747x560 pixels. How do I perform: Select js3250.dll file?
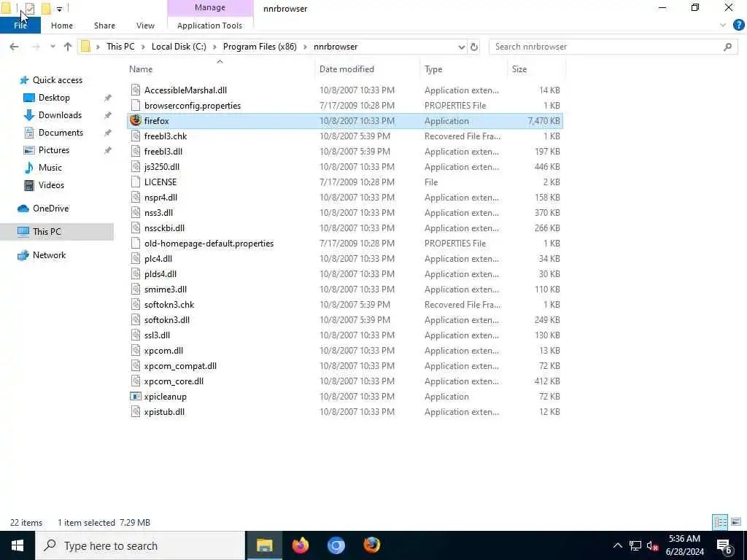pyautogui.click(x=345, y=167)
